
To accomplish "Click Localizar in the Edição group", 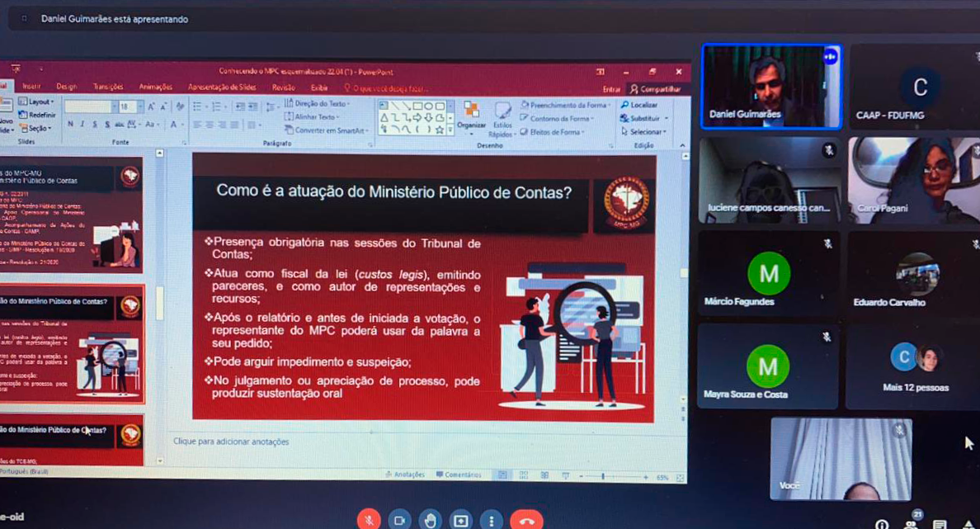I will tap(643, 106).
